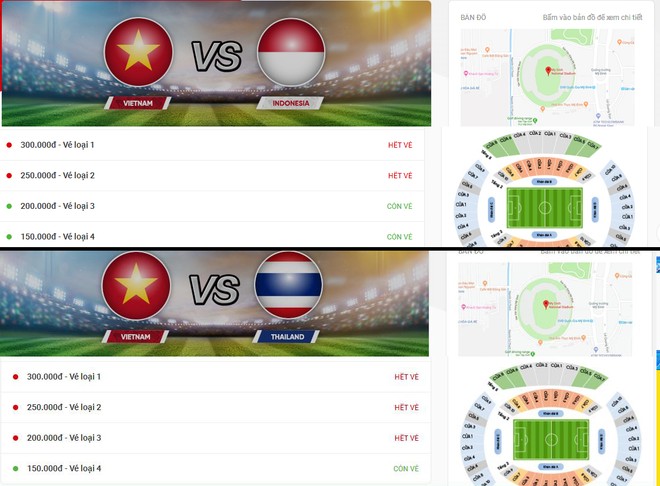Click the INDONESIA name label under the flag

(x=290, y=103)
